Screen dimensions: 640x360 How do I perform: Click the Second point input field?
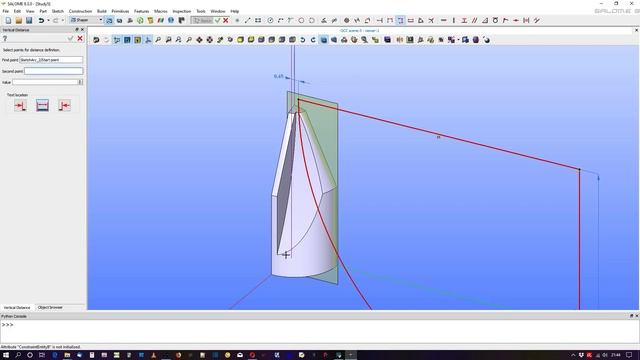(x=53, y=71)
